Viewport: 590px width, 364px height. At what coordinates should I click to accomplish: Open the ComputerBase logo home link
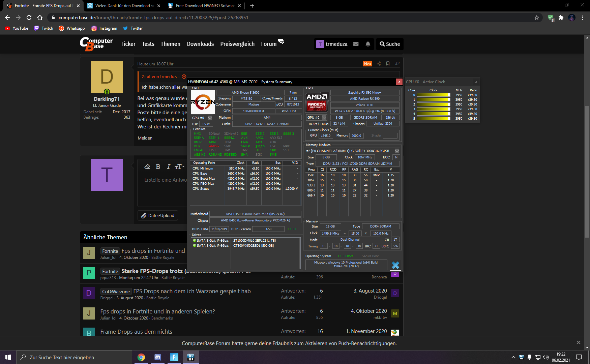(96, 44)
